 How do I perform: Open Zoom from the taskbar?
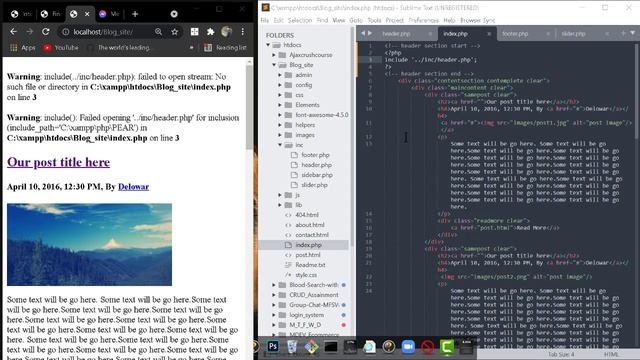tap(408, 347)
